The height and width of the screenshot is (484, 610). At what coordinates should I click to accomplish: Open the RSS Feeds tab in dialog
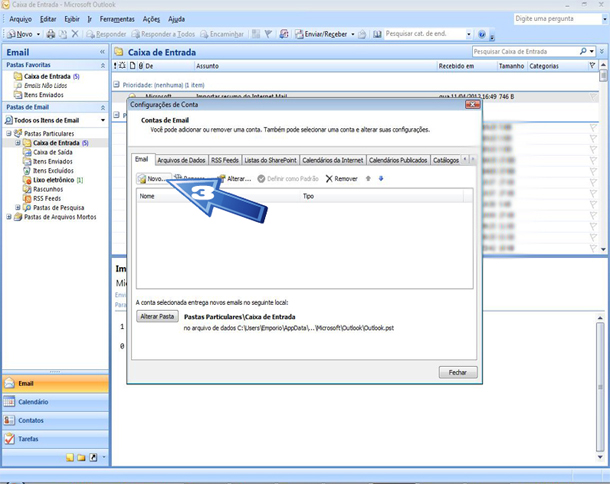coord(225,160)
